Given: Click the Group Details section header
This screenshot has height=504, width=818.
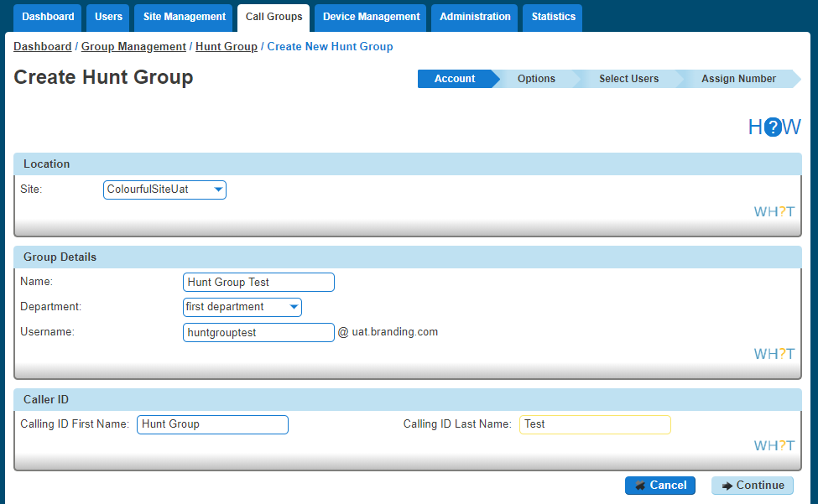Looking at the screenshot, I should coord(408,257).
